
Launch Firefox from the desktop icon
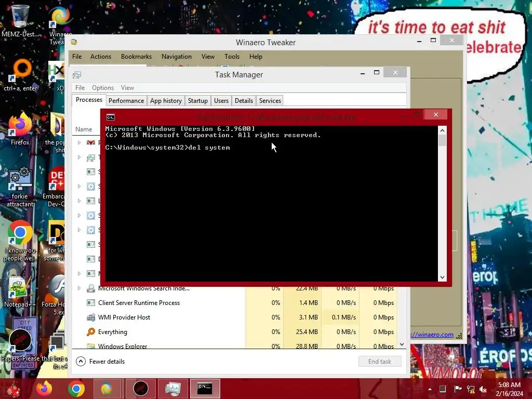click(x=20, y=129)
